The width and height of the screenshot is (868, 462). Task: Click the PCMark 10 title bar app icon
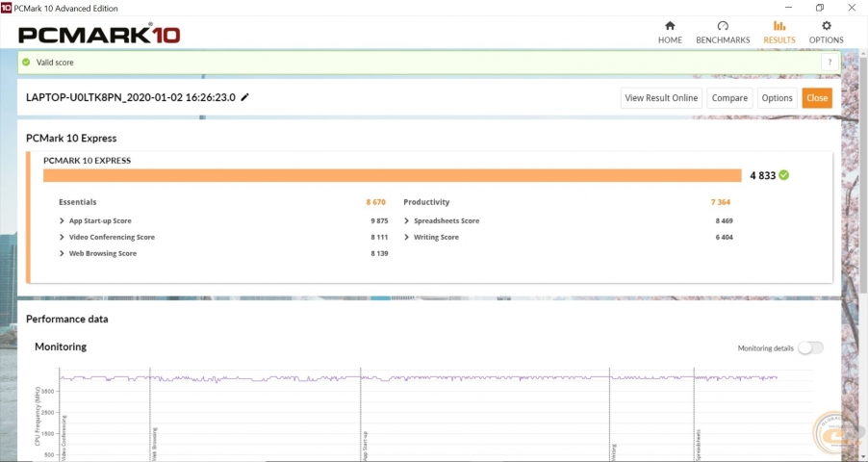click(x=6, y=8)
